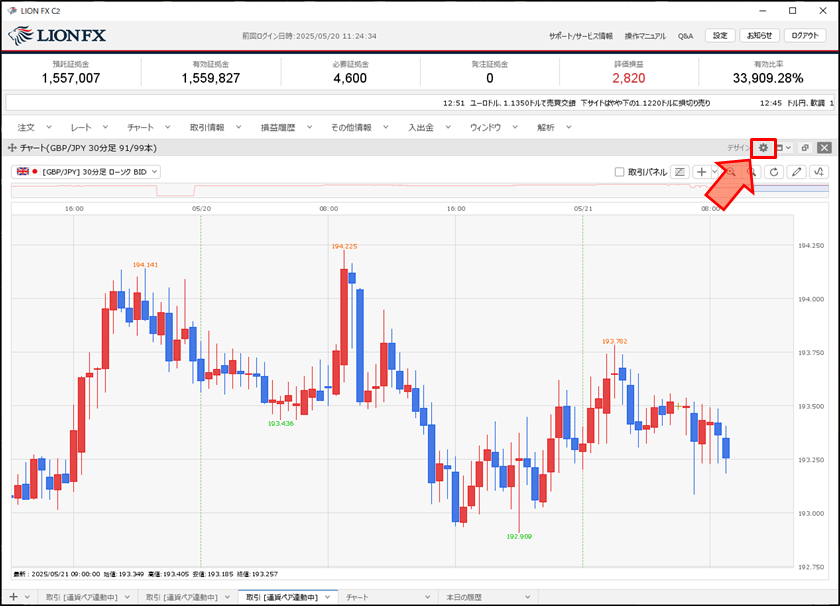Open the 操作マニュアル link
The height and width of the screenshot is (606, 840).
tap(645, 36)
